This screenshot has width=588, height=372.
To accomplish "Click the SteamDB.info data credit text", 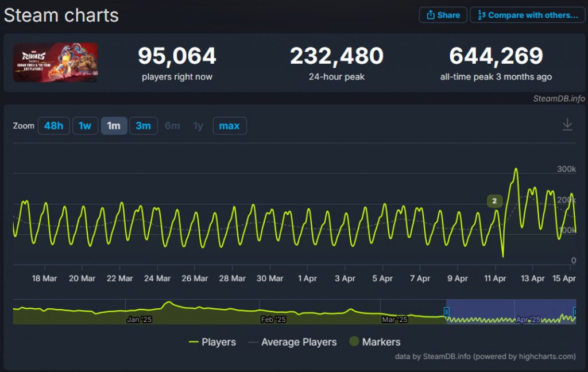I will 485,356.
